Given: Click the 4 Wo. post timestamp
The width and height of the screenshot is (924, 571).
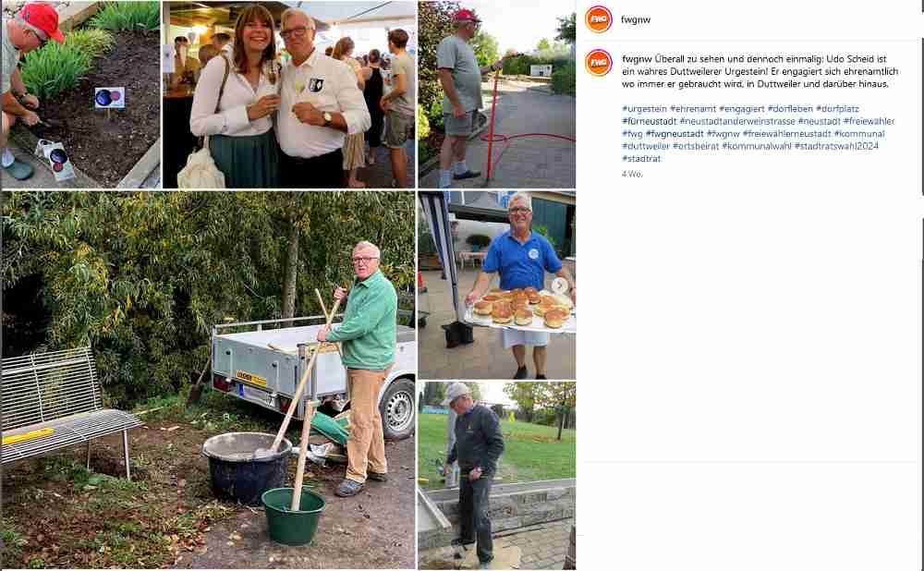Looking at the screenshot, I should pos(632,174).
